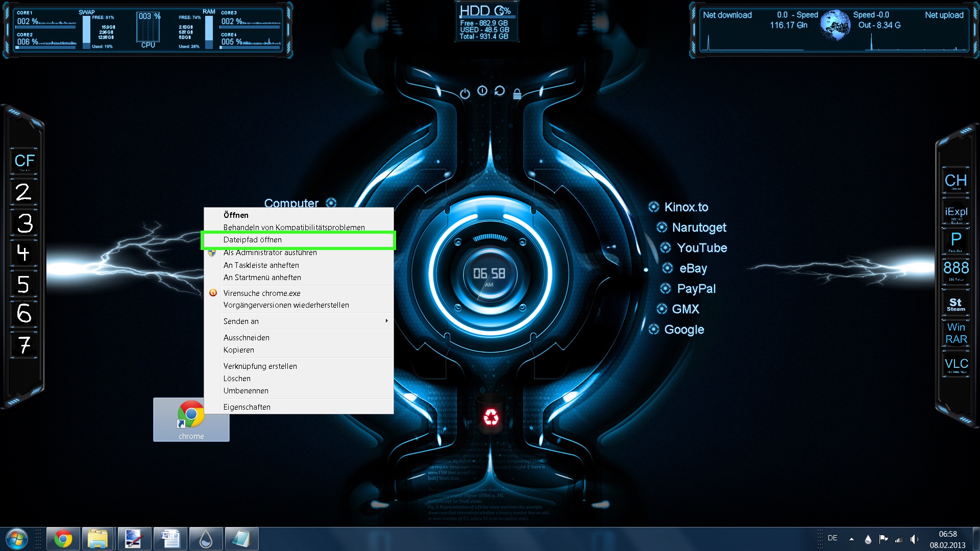Viewport: 980px width, 551px height.
Task: Choose 'Dateipfad öffnen' in the context menu
Action: pos(299,239)
